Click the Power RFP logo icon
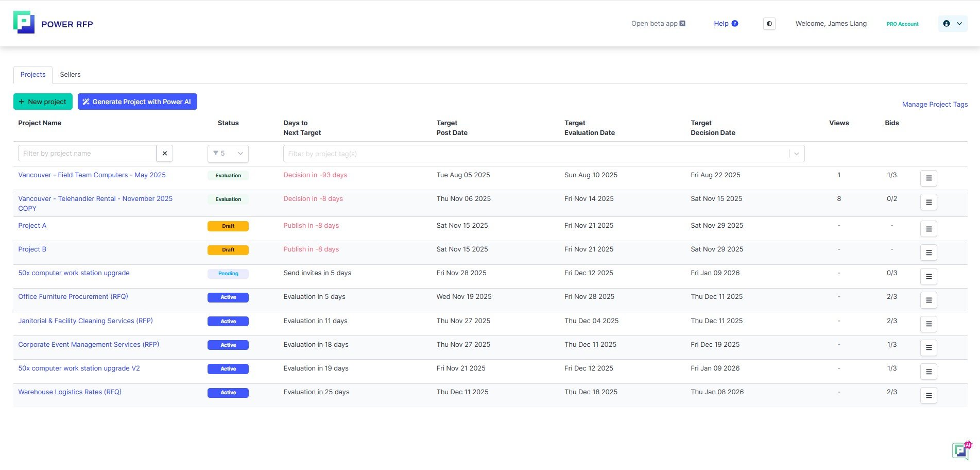Image resolution: width=980 pixels, height=470 pixels. [x=24, y=23]
